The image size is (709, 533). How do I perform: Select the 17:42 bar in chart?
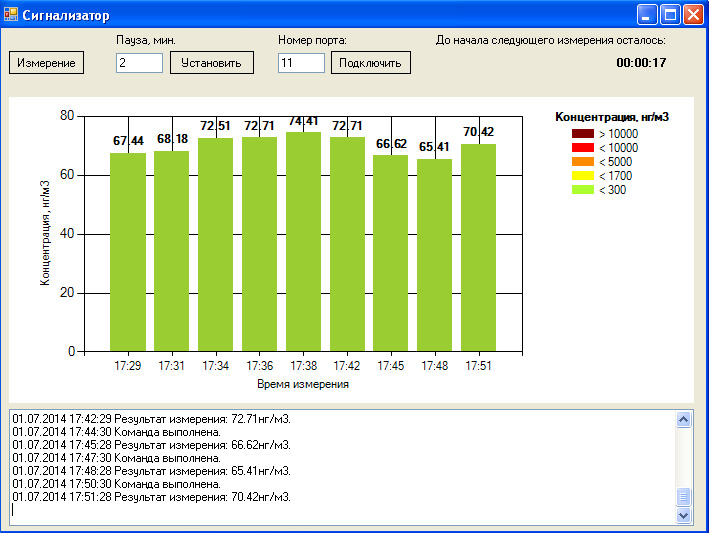click(x=347, y=244)
